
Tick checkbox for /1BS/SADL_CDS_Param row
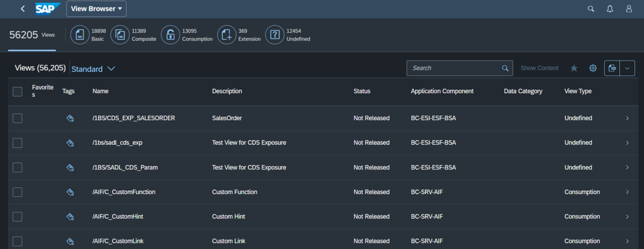click(17, 167)
